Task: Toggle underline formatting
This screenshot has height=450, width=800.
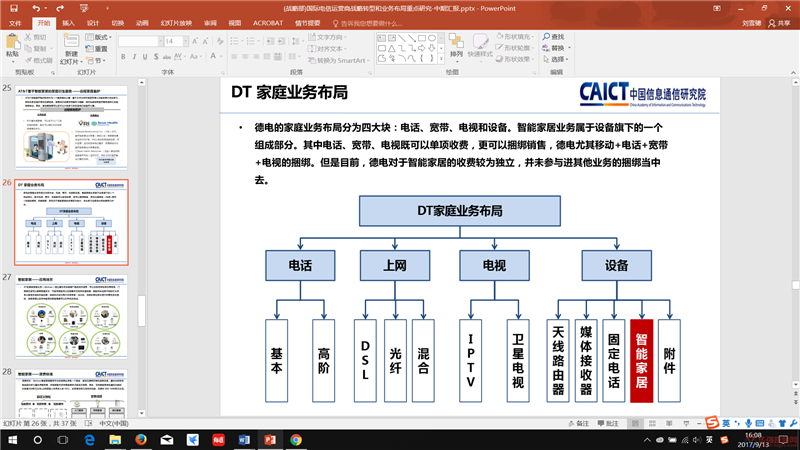Action: pos(145,57)
